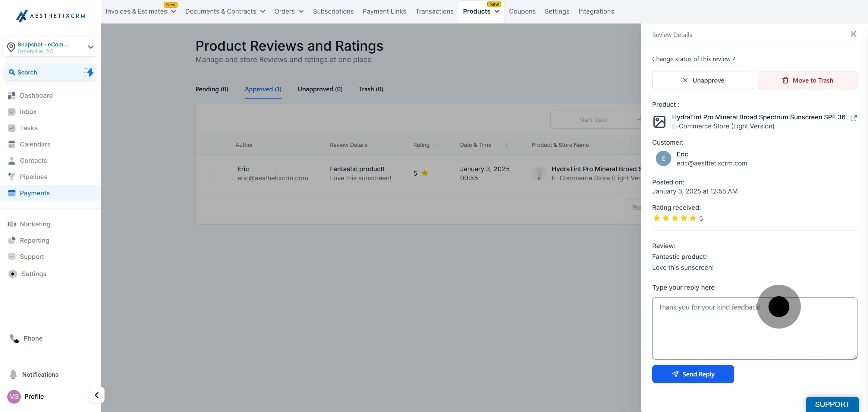Switch to the Pending (0) tab
The image size is (868, 412).
click(212, 89)
